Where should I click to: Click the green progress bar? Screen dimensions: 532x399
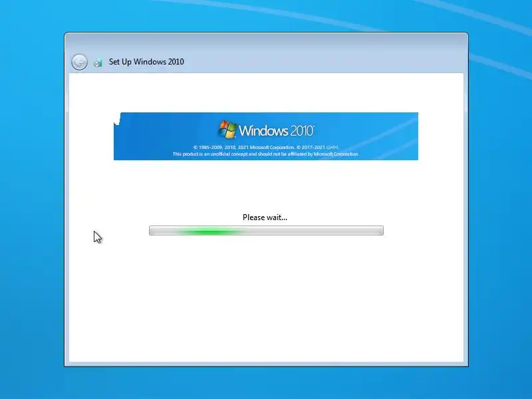[x=267, y=231]
